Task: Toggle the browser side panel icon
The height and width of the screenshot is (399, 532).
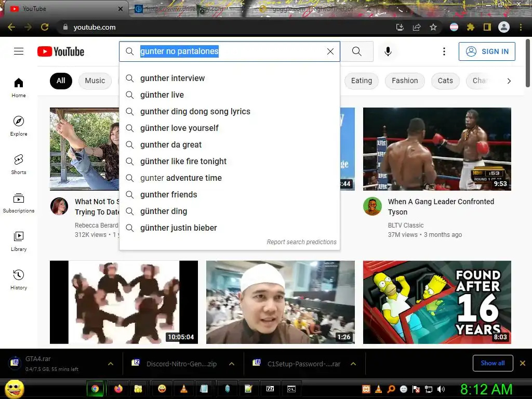Action: click(x=487, y=27)
